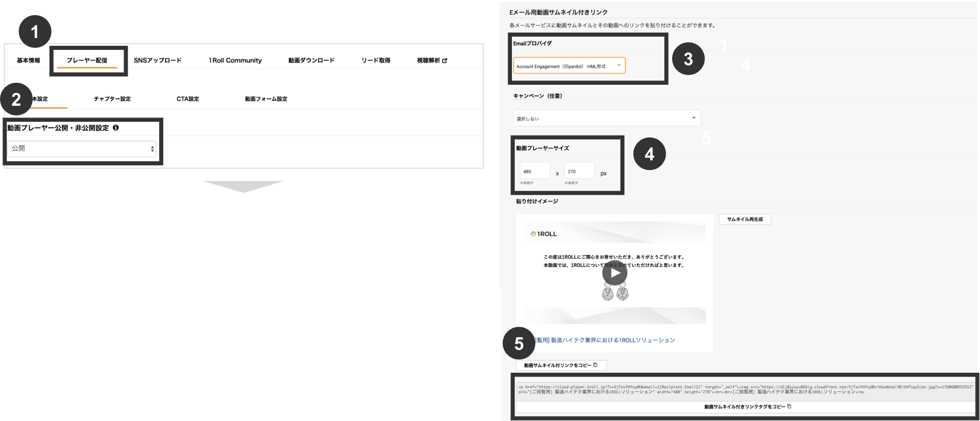
Task: Click the copy icon on the リンクタグをコピー button
Action: point(789,406)
